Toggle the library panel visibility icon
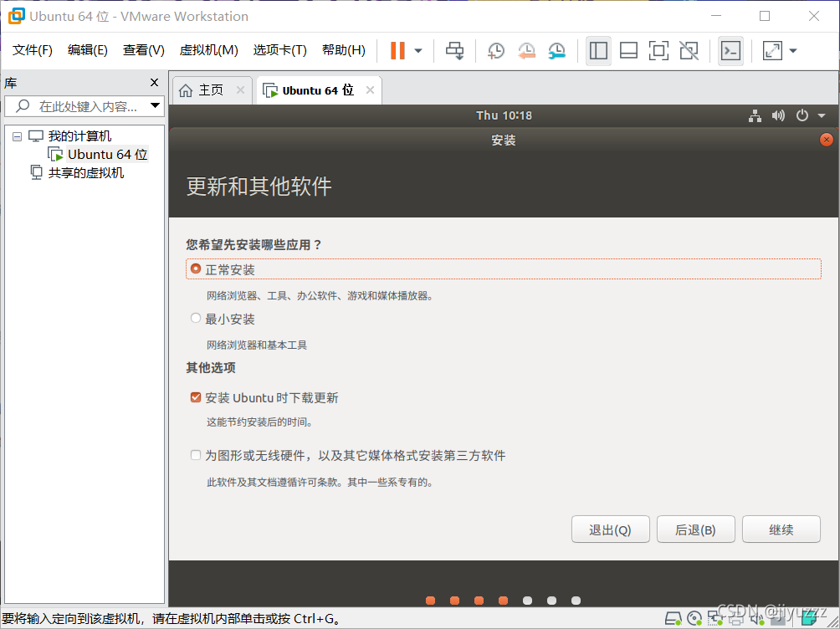This screenshot has height=629, width=840. point(598,50)
